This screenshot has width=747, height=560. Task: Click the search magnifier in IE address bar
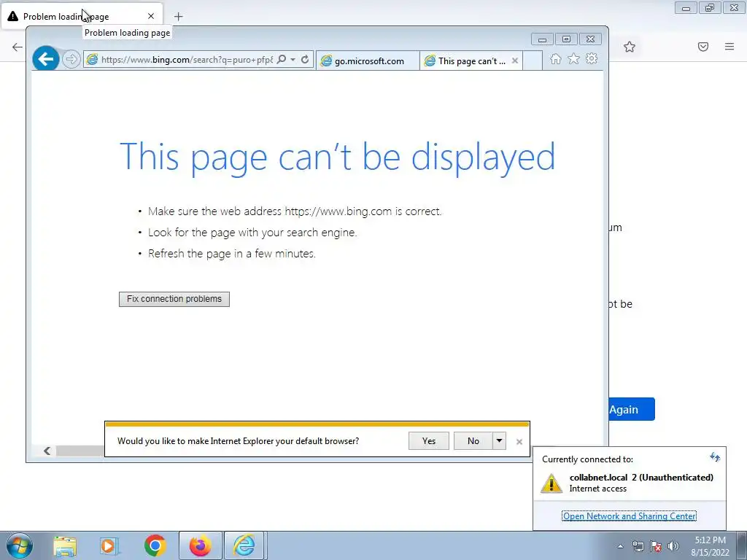[282, 60]
